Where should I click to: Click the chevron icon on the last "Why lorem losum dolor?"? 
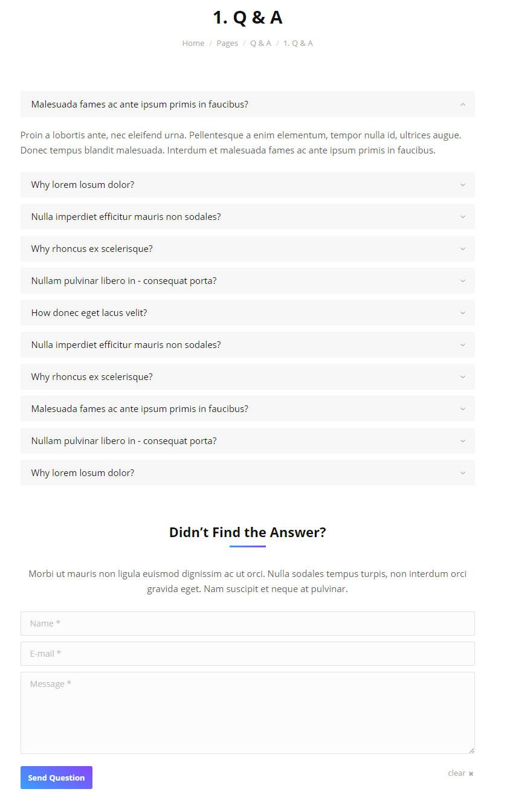coord(463,473)
